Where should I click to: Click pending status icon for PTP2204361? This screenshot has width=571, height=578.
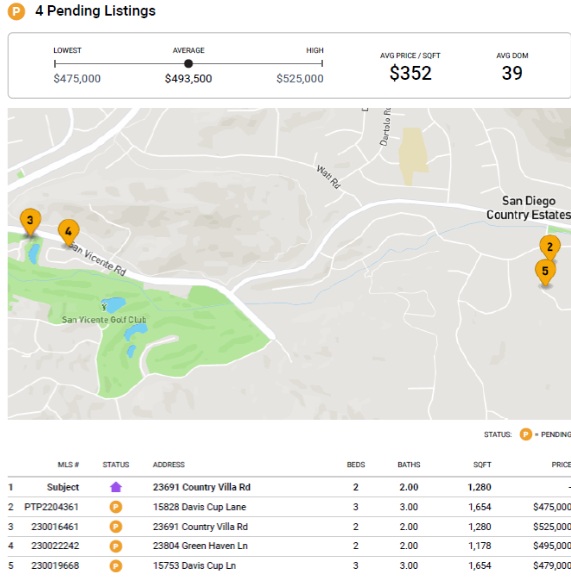(x=116, y=507)
